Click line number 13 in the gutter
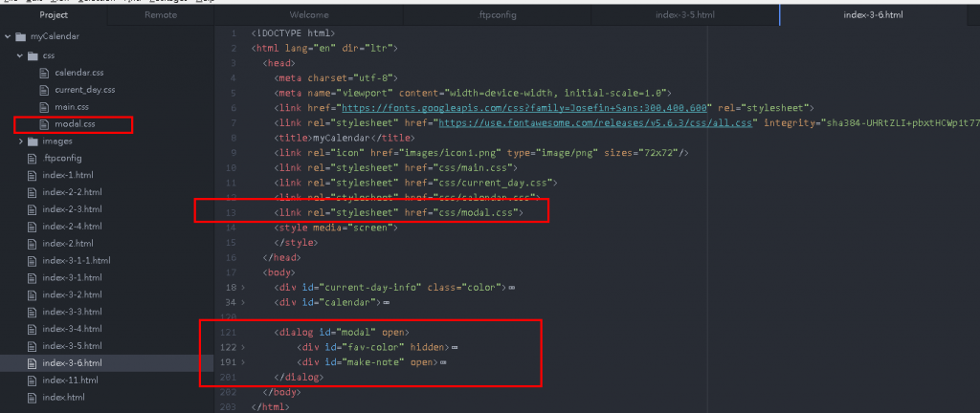The width and height of the screenshot is (980, 413). (231, 214)
